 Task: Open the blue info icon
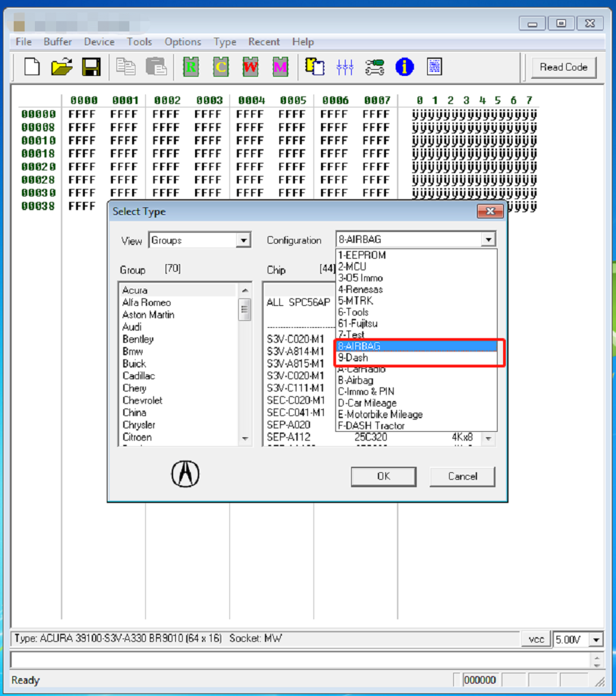pos(405,67)
